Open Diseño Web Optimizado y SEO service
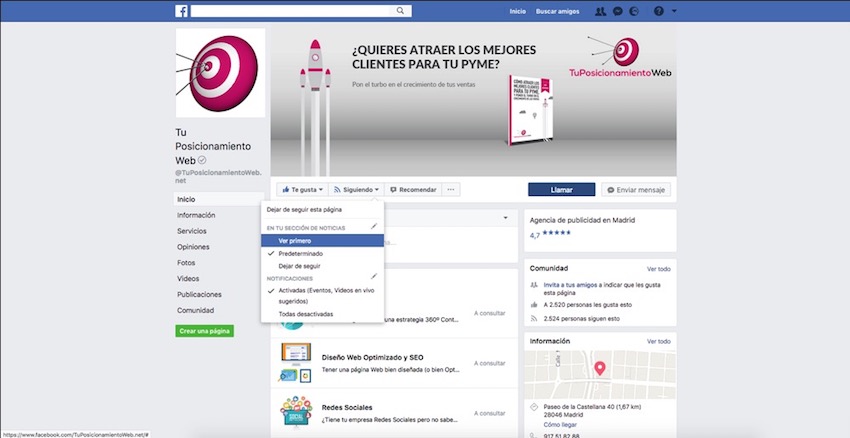The height and width of the screenshot is (438, 850). [372, 357]
